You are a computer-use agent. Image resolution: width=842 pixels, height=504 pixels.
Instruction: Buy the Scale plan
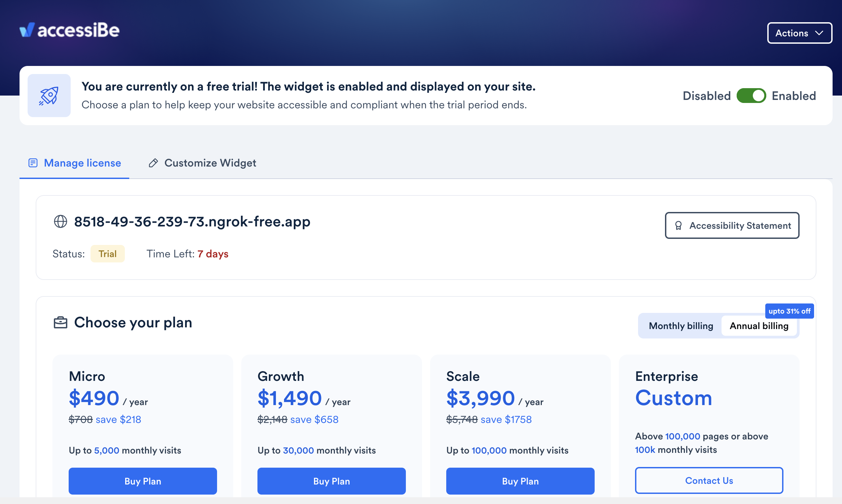(520, 481)
